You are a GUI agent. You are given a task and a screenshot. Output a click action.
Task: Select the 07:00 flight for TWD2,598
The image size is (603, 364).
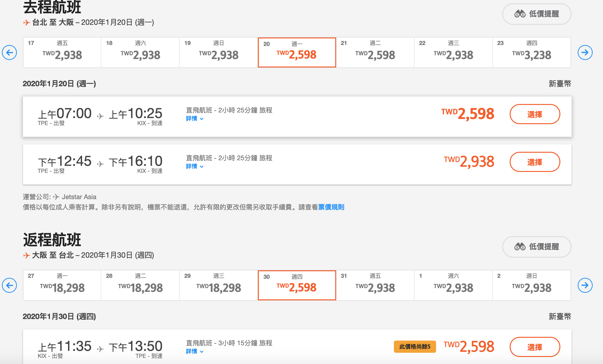(x=535, y=114)
